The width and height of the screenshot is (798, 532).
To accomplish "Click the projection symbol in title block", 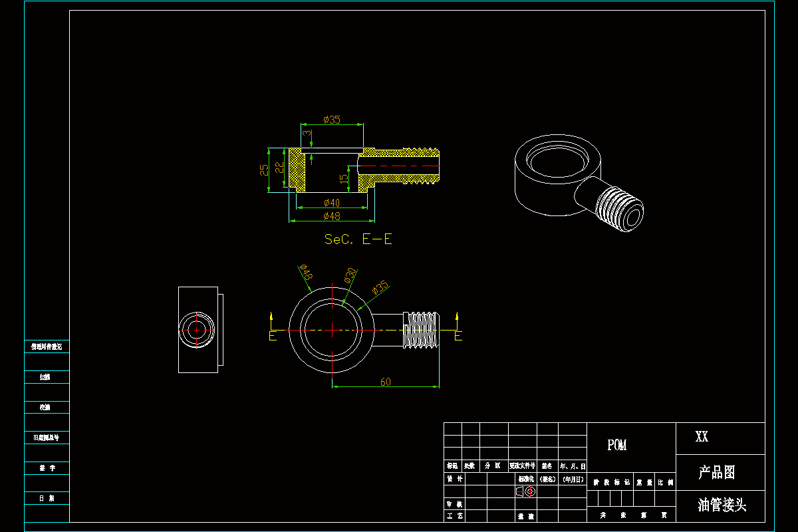I will [525, 491].
